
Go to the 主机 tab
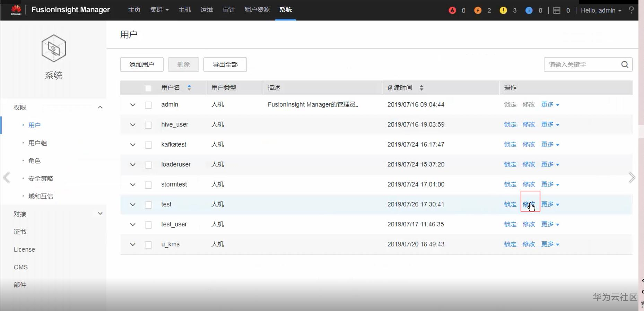point(185,10)
